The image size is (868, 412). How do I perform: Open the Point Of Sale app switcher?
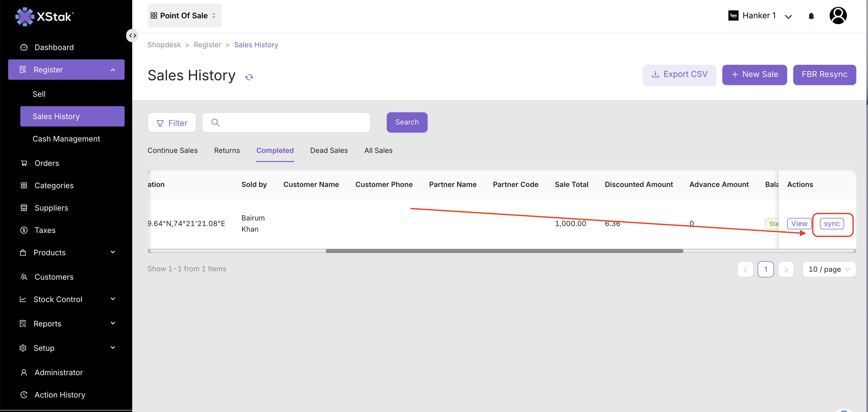pyautogui.click(x=184, y=15)
